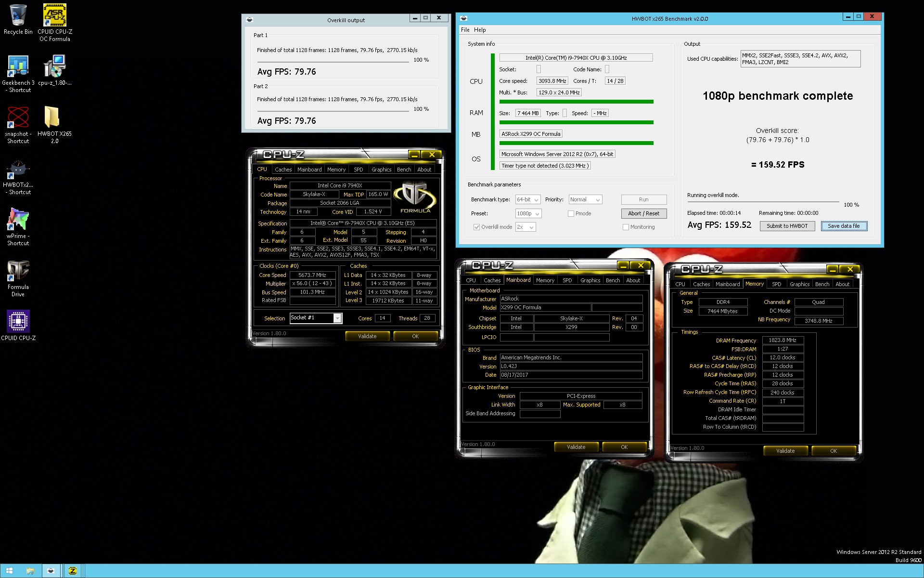Viewport: 924px width, 578px height.
Task: Select HWBOT benchmark taskbar icon
Action: click(51, 571)
